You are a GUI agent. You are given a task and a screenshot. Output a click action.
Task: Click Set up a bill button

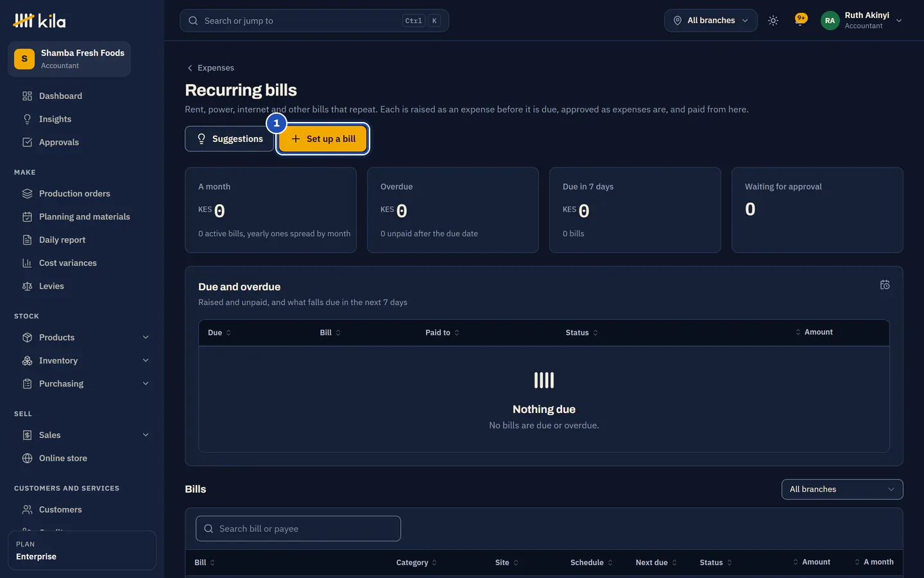click(323, 139)
